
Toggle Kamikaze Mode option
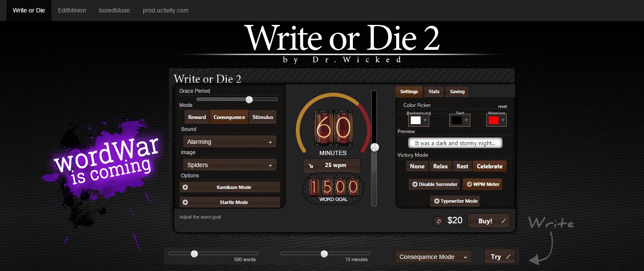230,187
